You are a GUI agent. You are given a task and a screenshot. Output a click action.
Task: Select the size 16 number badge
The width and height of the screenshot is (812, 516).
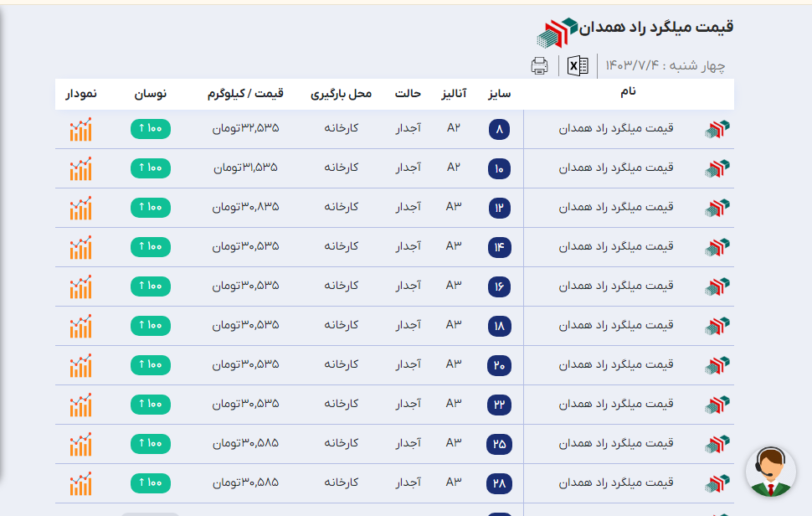[x=500, y=286]
